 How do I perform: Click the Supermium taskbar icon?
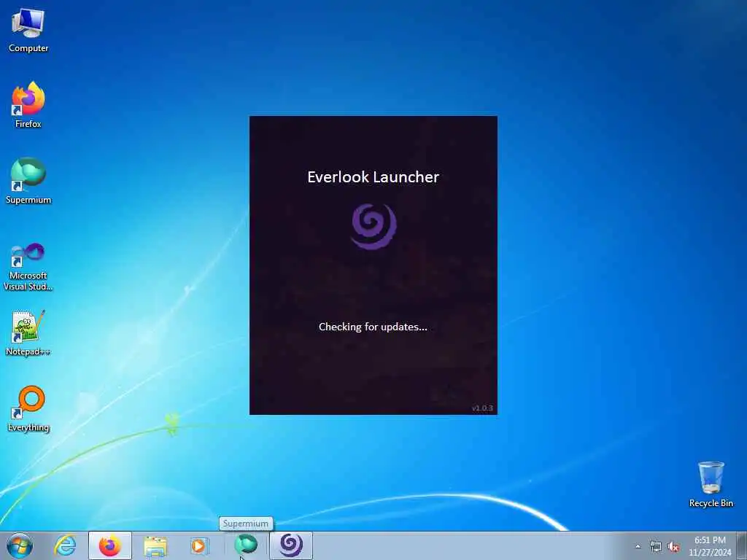click(x=246, y=545)
